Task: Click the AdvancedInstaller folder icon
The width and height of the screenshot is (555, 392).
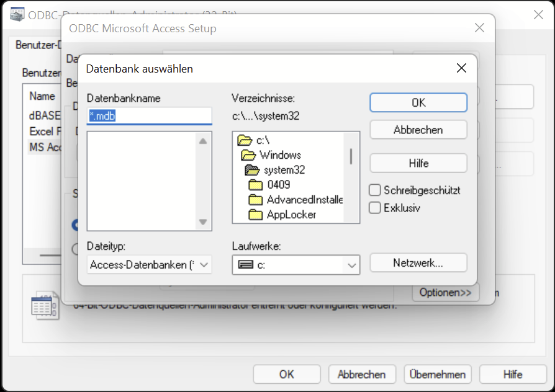Action: 256,200
